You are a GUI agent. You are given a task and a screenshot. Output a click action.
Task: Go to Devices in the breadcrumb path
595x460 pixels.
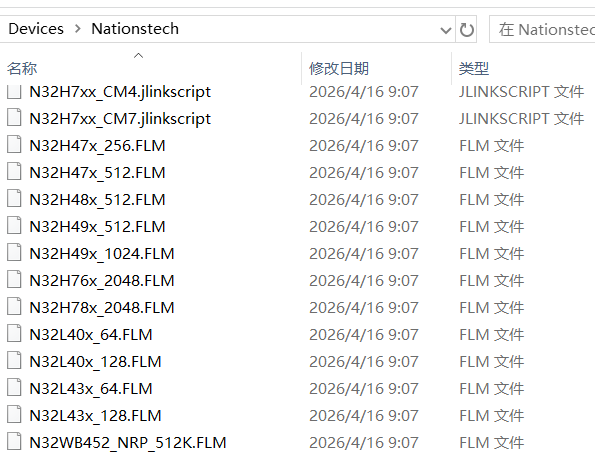(x=36, y=29)
